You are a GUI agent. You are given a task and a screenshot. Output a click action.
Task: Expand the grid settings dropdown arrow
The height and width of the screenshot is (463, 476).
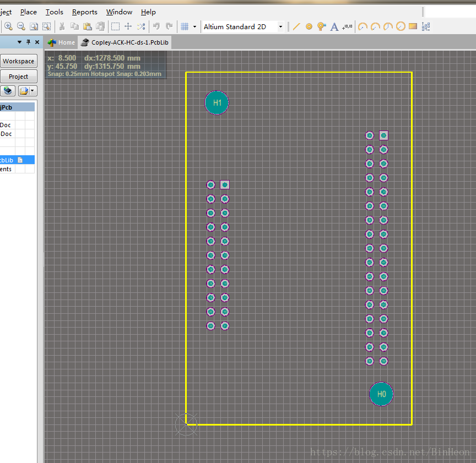point(194,26)
